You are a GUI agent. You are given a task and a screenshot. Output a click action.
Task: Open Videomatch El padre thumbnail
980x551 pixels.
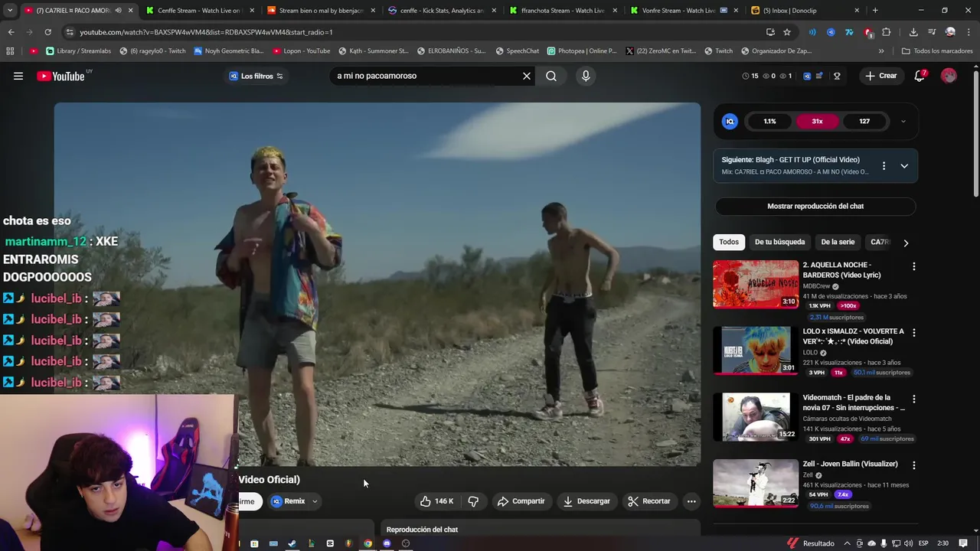point(756,417)
